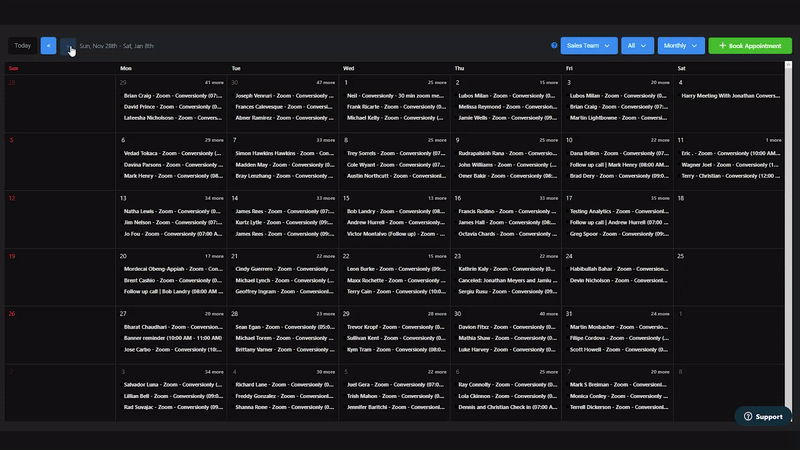
Task: Open Canceled Jonathan Meyers appointment
Action: (506, 281)
